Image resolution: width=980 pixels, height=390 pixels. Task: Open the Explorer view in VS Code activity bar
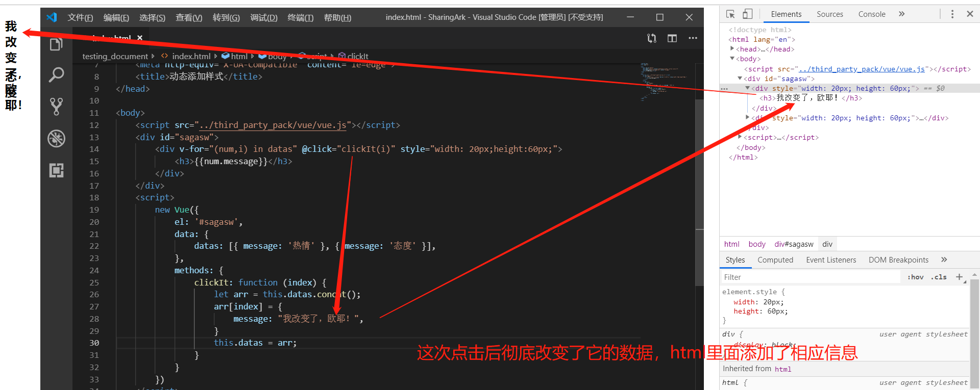pyautogui.click(x=56, y=45)
